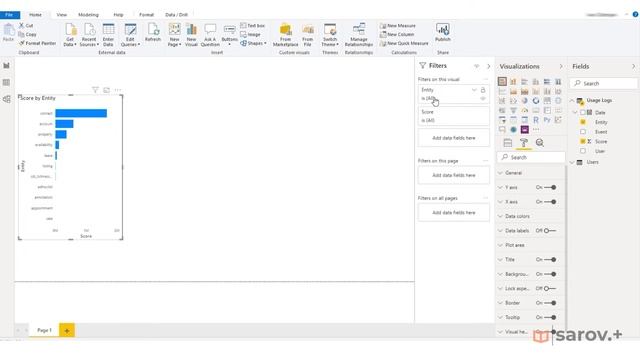Open the Analytics magnifier tab
The height and width of the screenshot is (360, 640).
(540, 143)
